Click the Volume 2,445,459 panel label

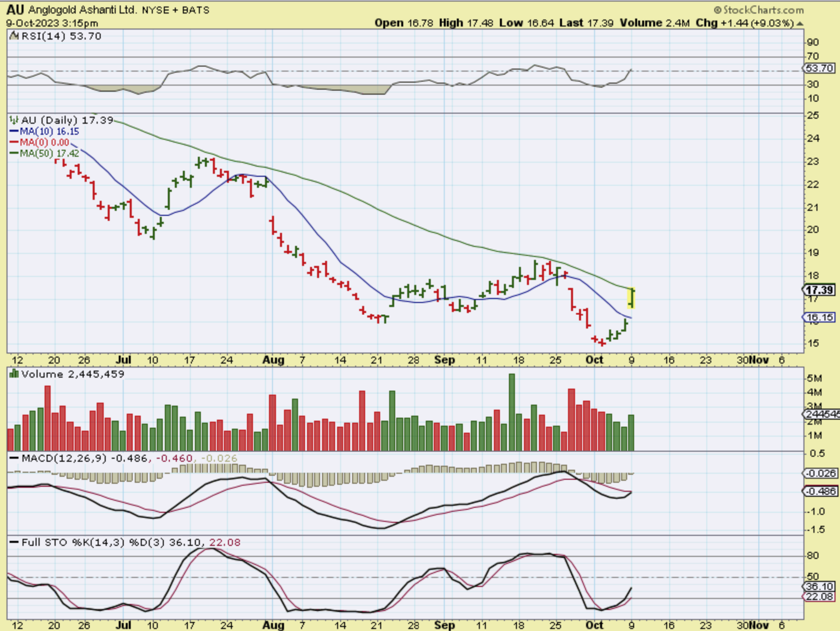(73, 374)
